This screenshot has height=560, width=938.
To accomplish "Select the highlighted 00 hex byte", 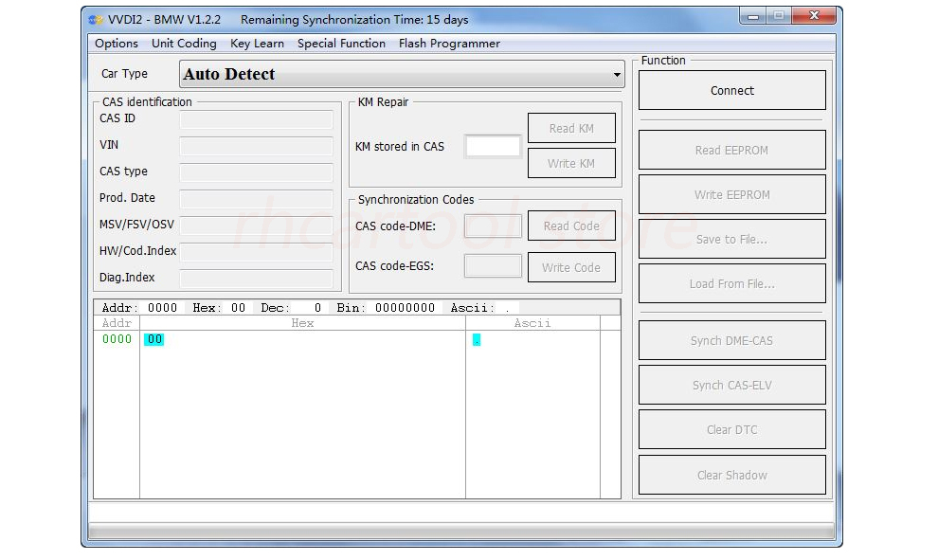I will (154, 339).
